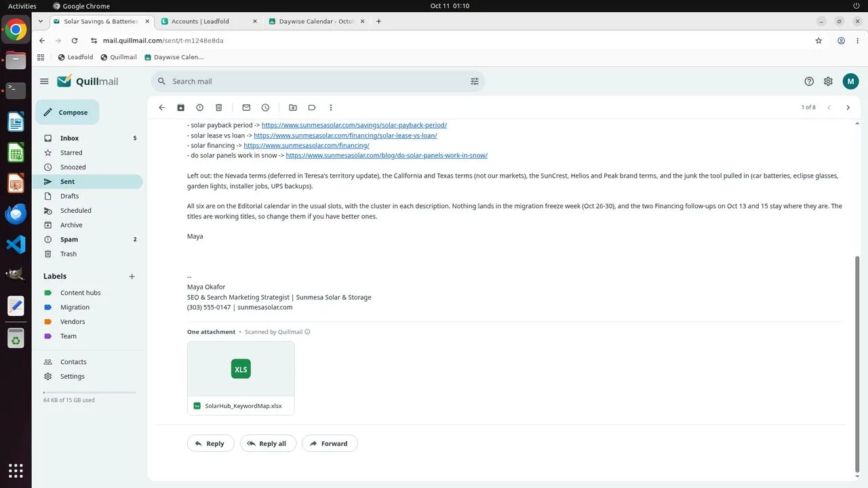This screenshot has width=868, height=488.
Task: Toggle the main menu hamburger icon
Action: click(44, 81)
